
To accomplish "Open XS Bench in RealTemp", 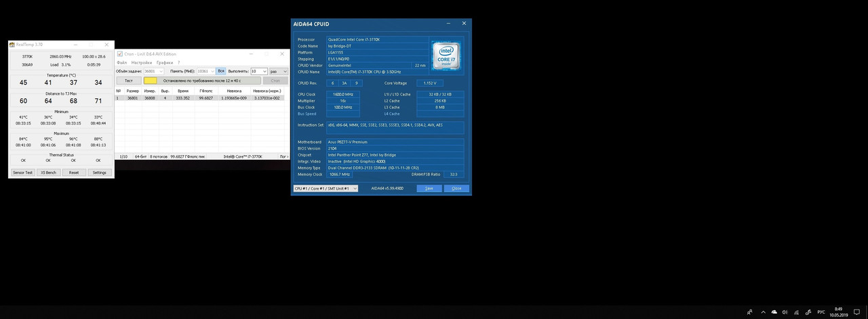I will [x=48, y=173].
